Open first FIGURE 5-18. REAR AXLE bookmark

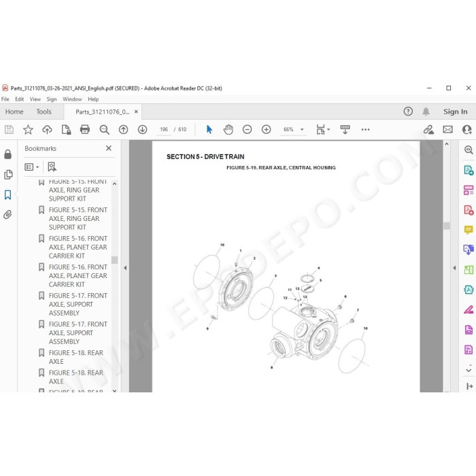76,357
